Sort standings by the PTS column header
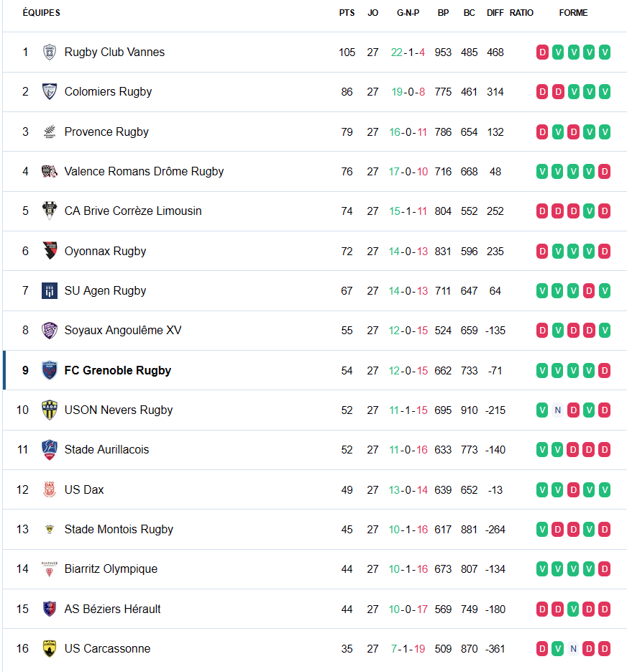Screen dimensions: 627x672 click(347, 13)
